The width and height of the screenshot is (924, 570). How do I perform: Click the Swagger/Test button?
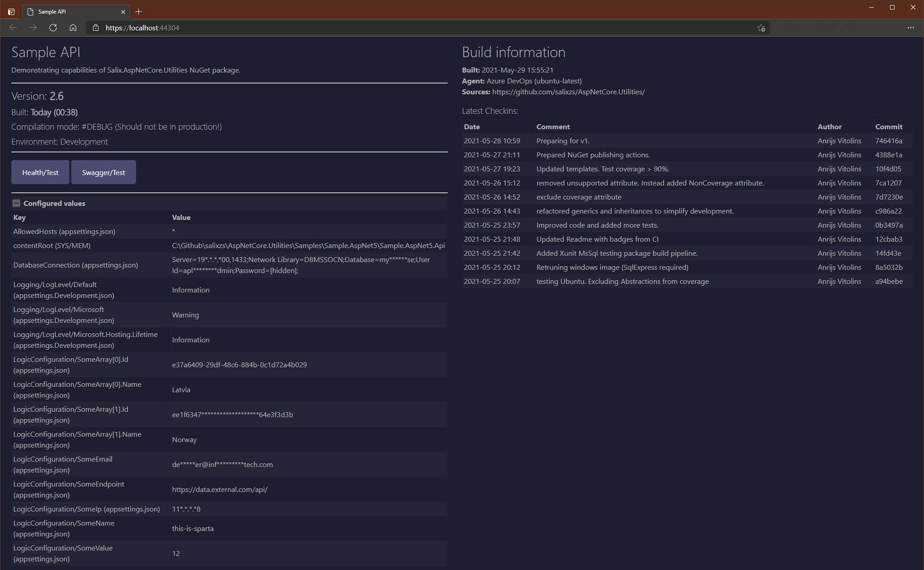[103, 172]
